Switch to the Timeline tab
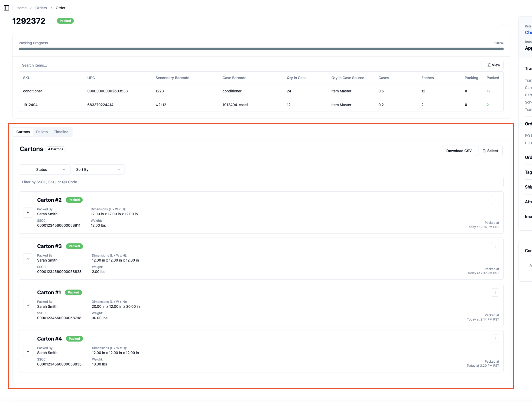 click(61, 132)
